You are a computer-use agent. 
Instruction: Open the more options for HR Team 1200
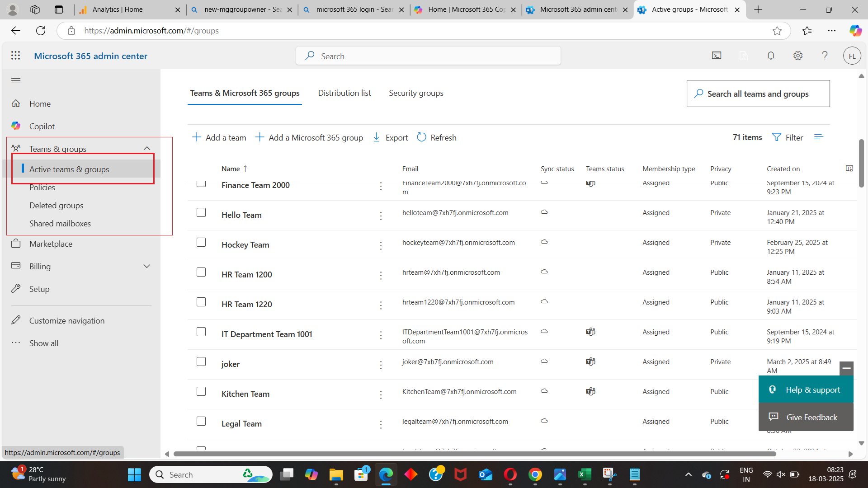point(381,276)
